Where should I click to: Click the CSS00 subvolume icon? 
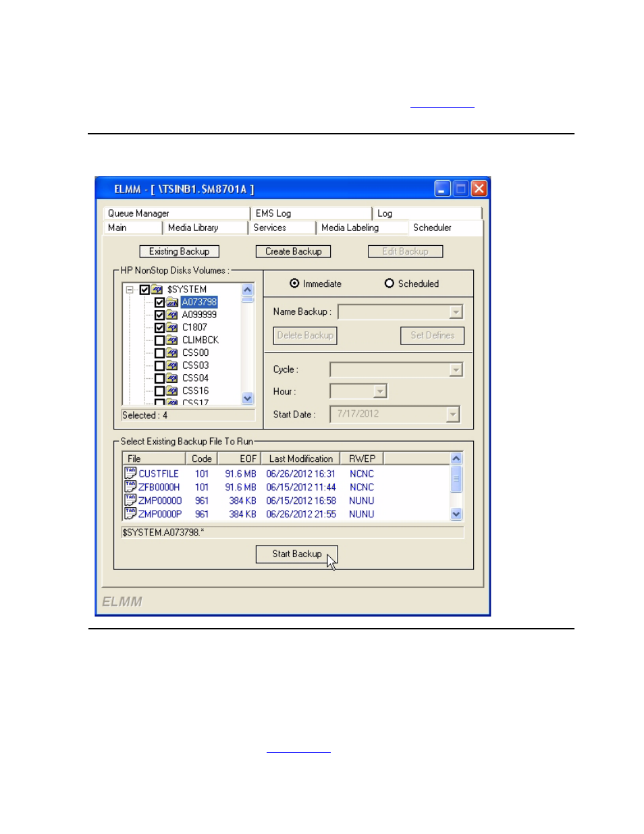[x=172, y=353]
